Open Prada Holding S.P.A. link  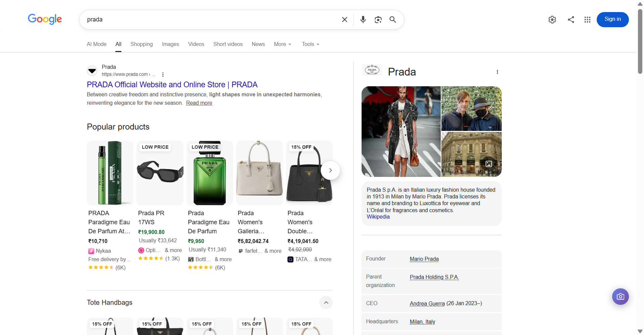click(434, 277)
